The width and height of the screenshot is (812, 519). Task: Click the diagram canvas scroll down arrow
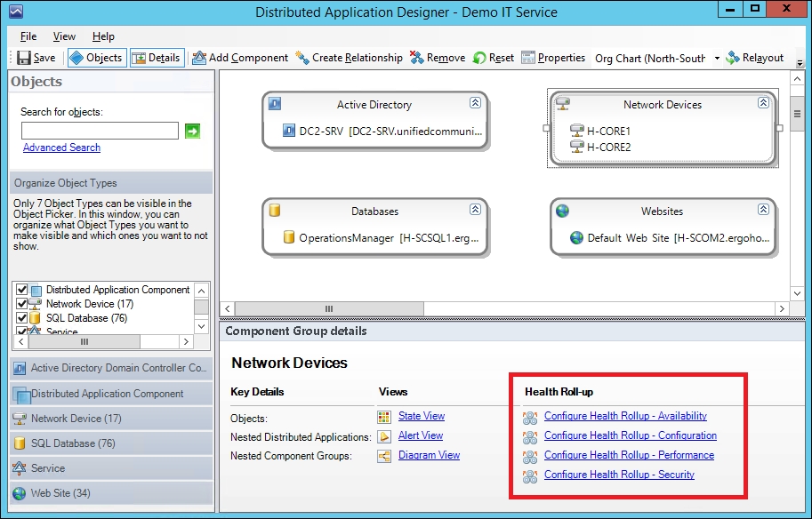[797, 293]
